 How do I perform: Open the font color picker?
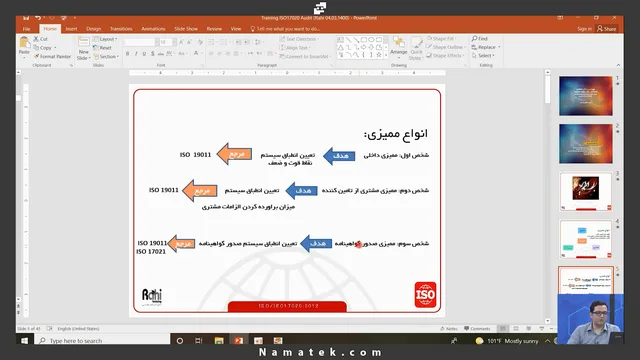(197, 54)
